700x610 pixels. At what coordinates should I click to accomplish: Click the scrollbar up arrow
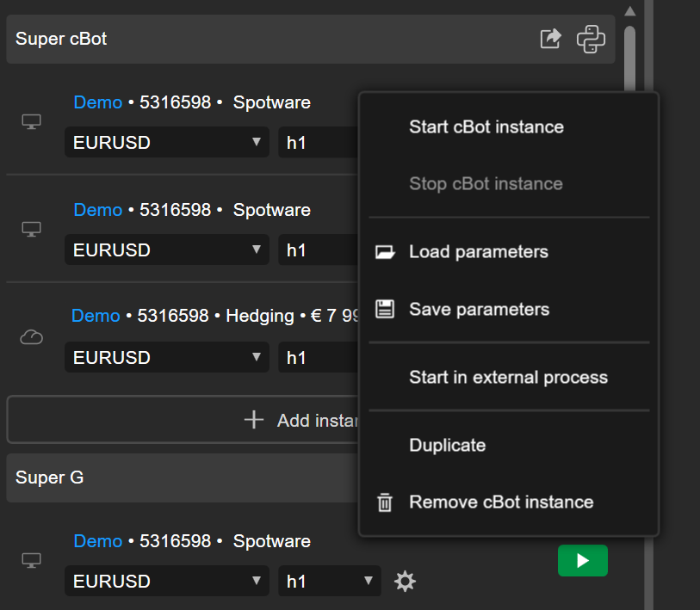(629, 11)
